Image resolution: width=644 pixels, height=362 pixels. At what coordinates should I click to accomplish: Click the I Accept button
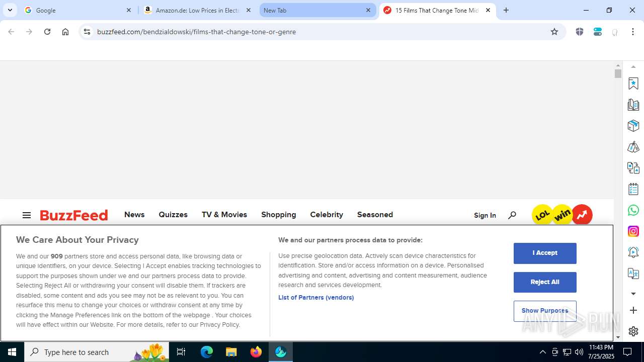click(x=545, y=253)
